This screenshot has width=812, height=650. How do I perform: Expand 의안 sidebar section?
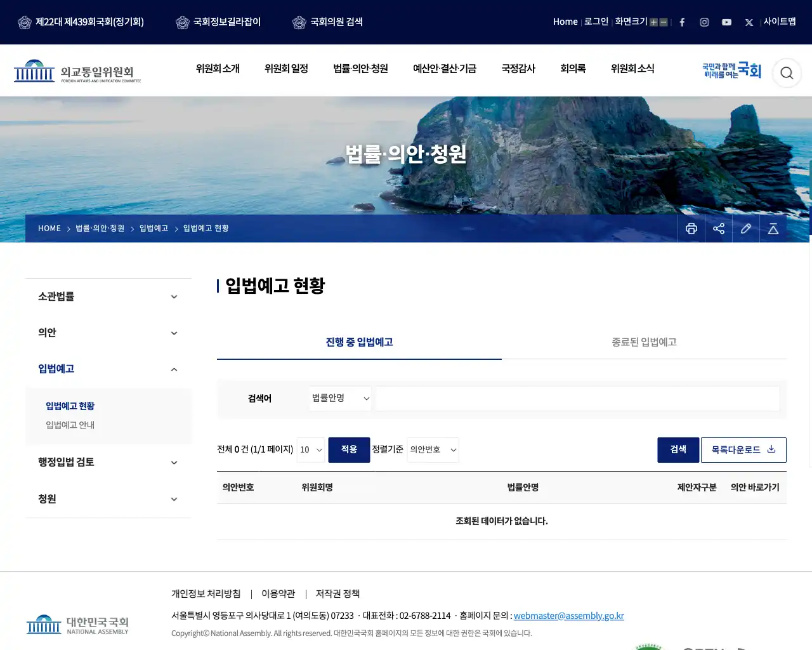[108, 333]
